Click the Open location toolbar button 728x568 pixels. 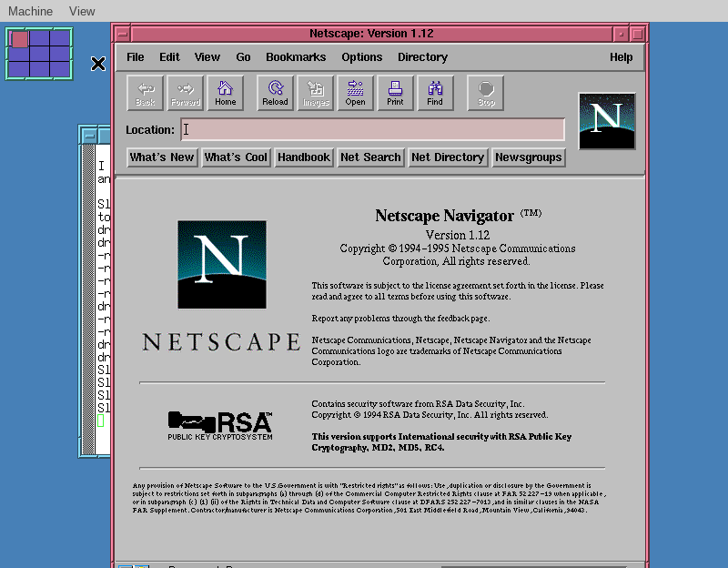click(355, 94)
